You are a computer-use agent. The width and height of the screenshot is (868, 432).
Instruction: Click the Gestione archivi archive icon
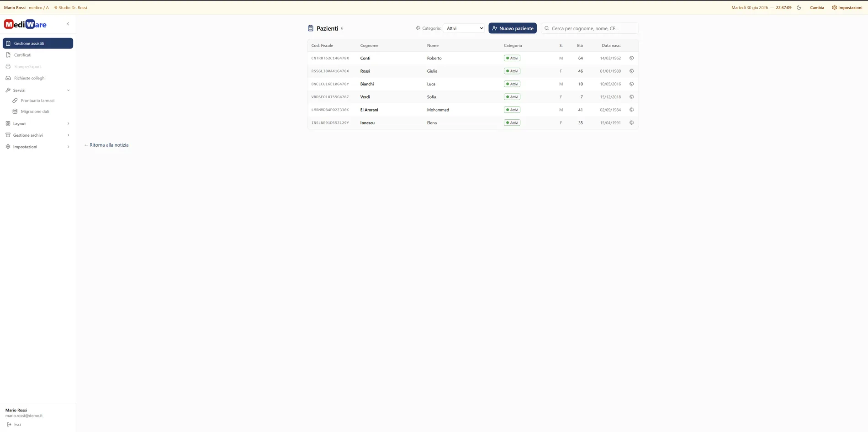coord(8,135)
